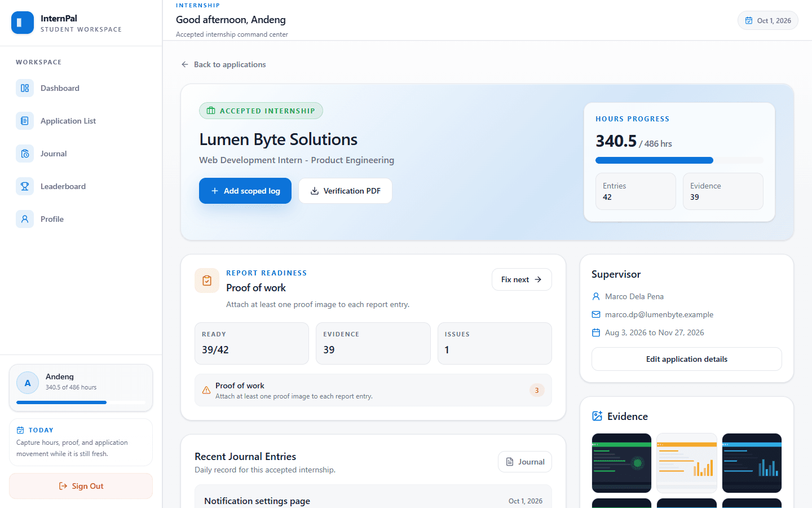Click the Evidence panel image icon

pyautogui.click(x=597, y=416)
